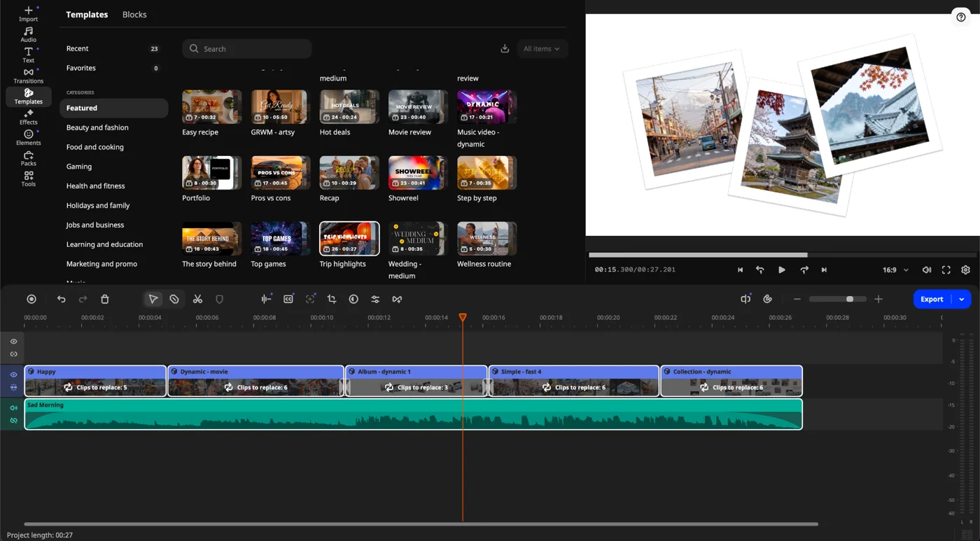Open the Tools panel in the sidebar
This screenshot has height=541, width=980.
[28, 178]
